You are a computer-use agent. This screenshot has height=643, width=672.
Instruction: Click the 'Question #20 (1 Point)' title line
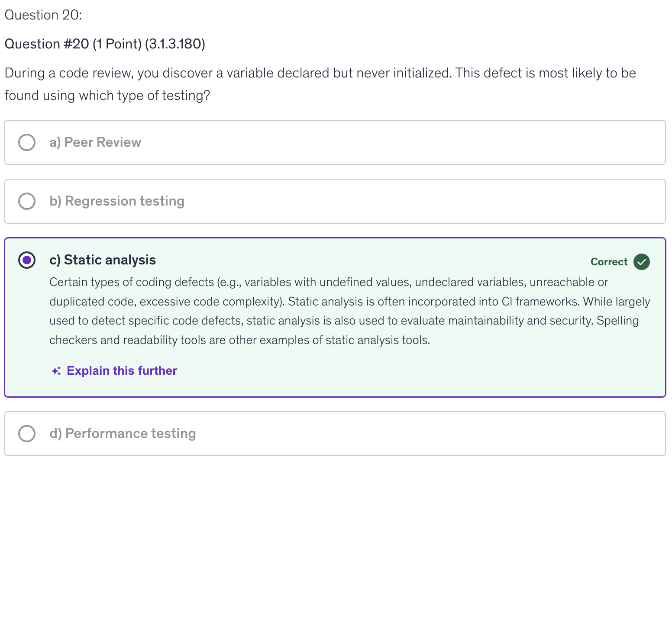(x=105, y=44)
